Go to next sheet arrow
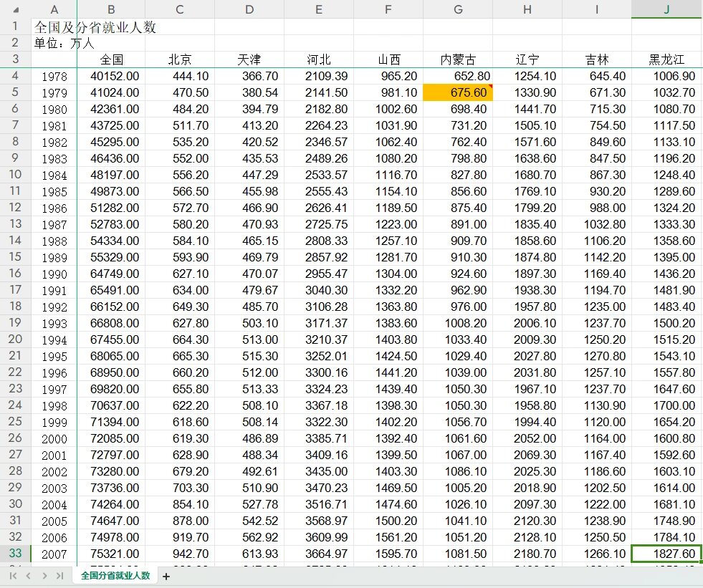The image size is (703, 588). click(44, 575)
